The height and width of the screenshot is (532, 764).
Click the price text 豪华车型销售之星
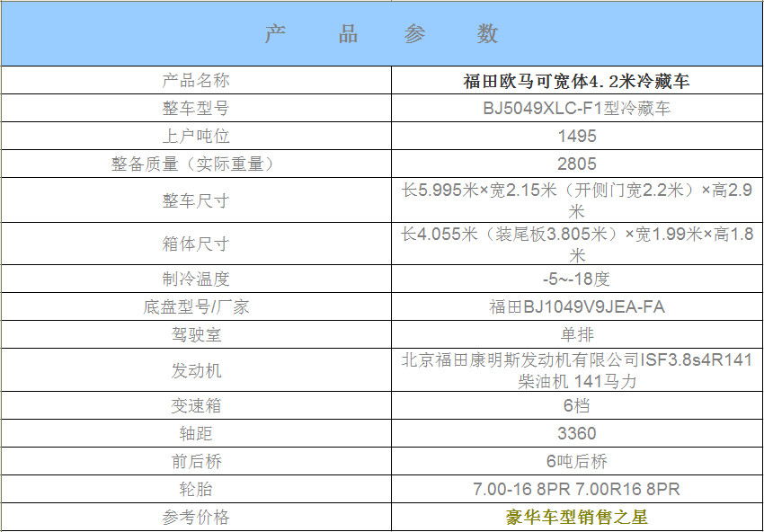[576, 518]
